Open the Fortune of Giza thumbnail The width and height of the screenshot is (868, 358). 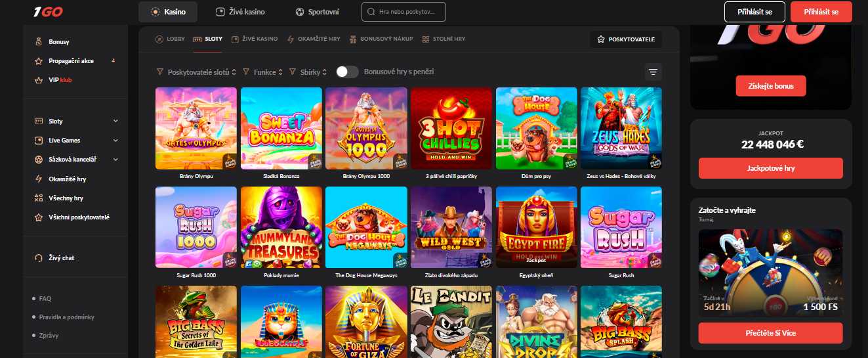coord(366,322)
